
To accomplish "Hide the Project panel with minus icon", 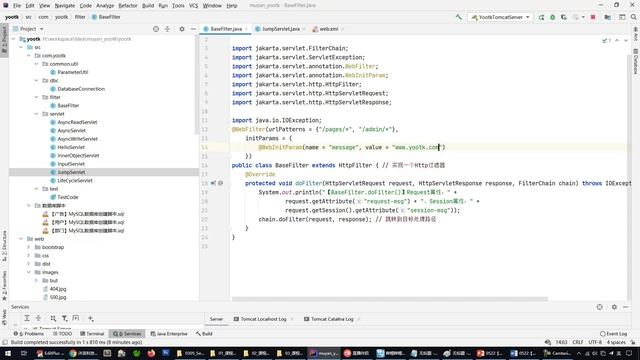I will point(193,29).
